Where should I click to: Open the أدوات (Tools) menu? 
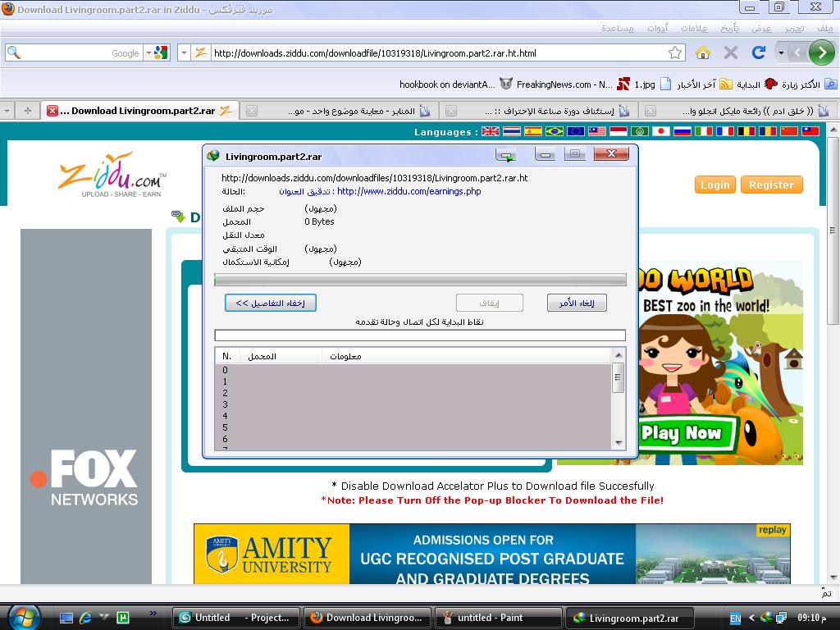click(657, 28)
